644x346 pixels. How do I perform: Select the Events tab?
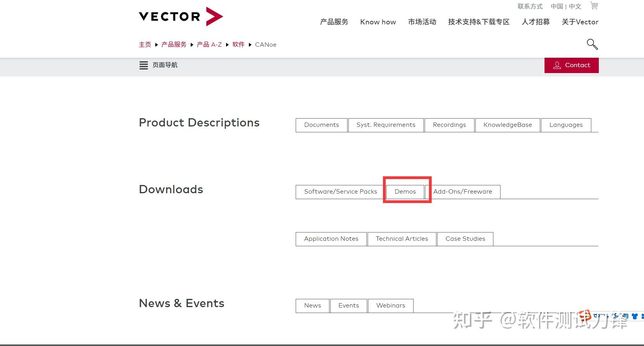[349, 306]
